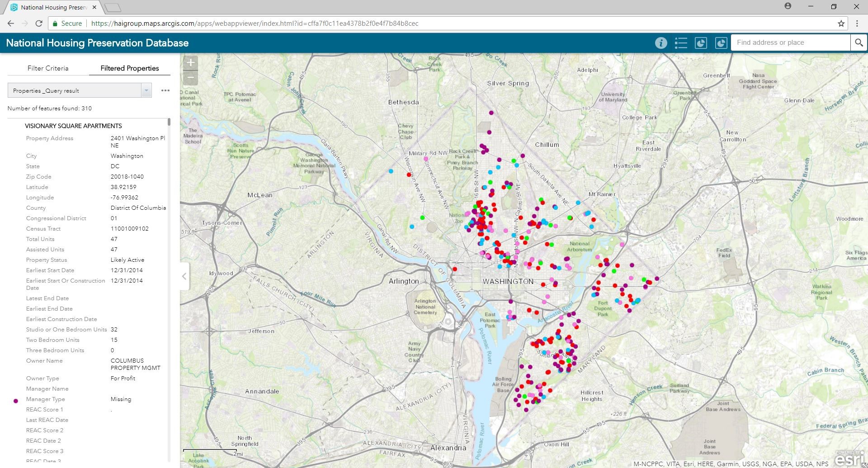Image resolution: width=868 pixels, height=468 pixels.
Task: Switch to the Filtered Properties tab
Action: [x=129, y=68]
